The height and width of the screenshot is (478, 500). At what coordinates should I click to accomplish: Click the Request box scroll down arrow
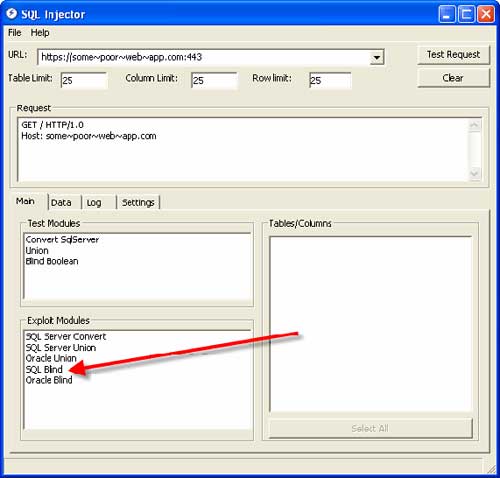pyautogui.click(x=474, y=173)
